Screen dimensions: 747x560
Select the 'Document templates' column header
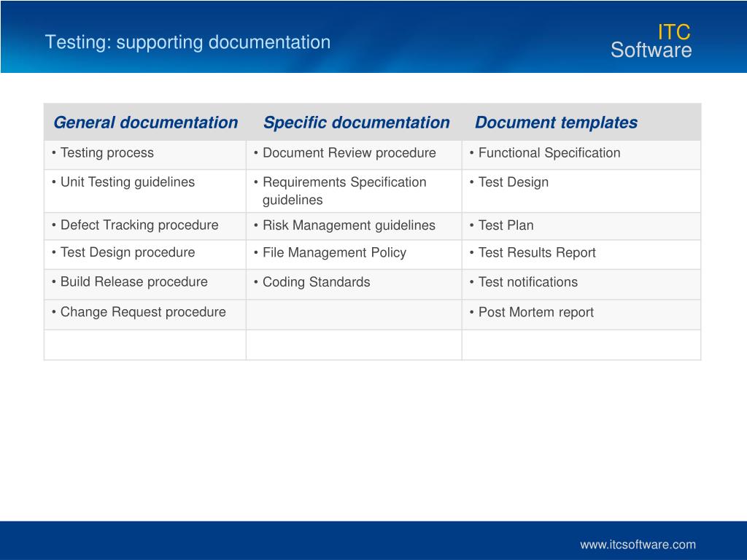pyautogui.click(x=581, y=122)
